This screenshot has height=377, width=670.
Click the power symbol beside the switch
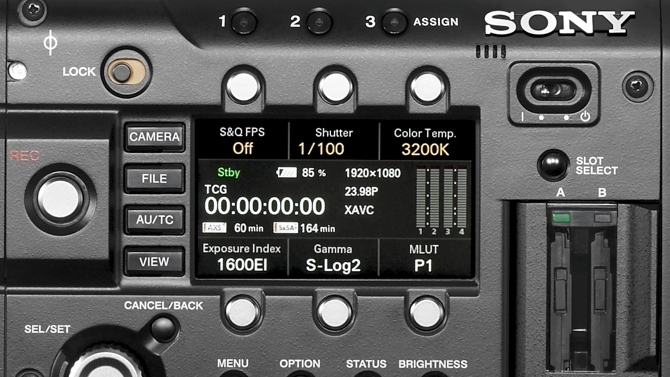point(585,116)
